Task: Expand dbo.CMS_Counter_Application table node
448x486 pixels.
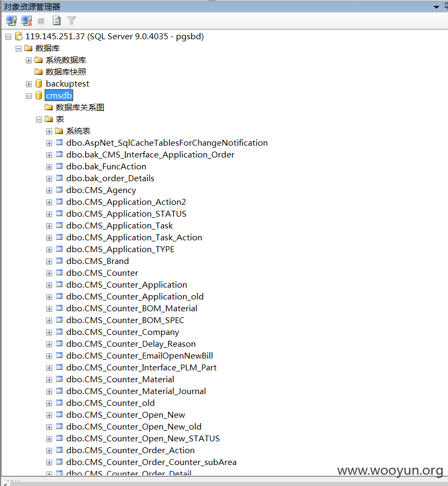Action: [x=49, y=285]
